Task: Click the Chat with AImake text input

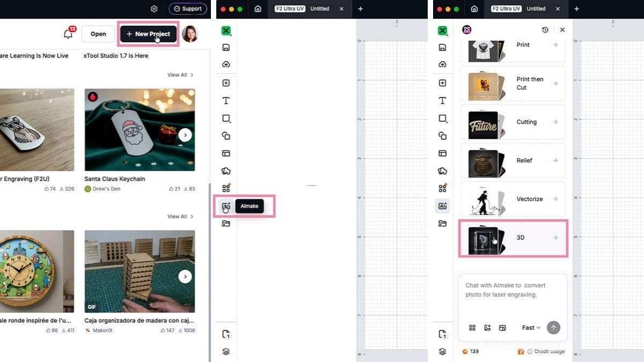Action: pos(513,290)
